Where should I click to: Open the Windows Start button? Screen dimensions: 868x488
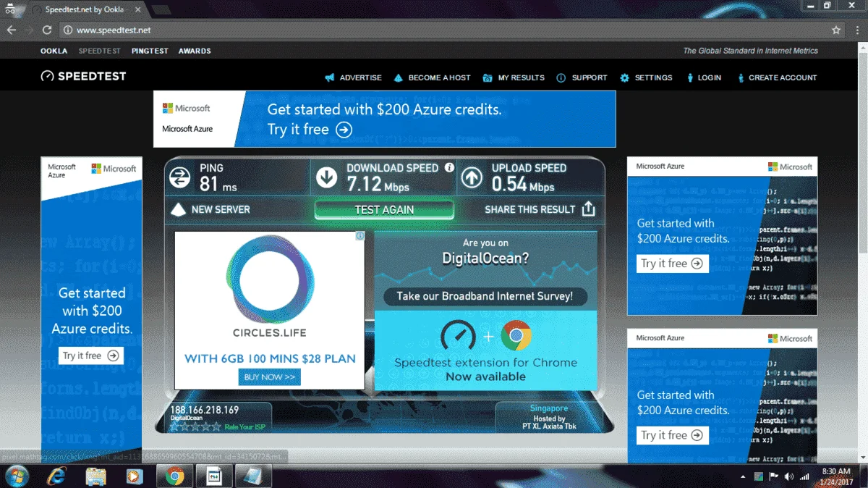[17, 476]
